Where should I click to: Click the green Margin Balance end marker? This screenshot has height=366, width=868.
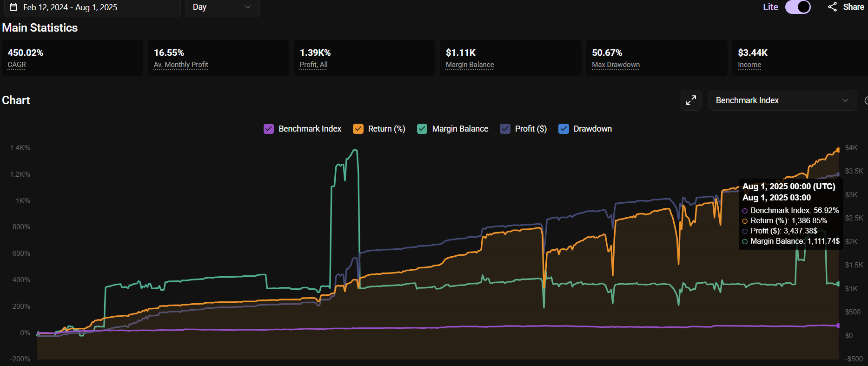pyautogui.click(x=838, y=284)
